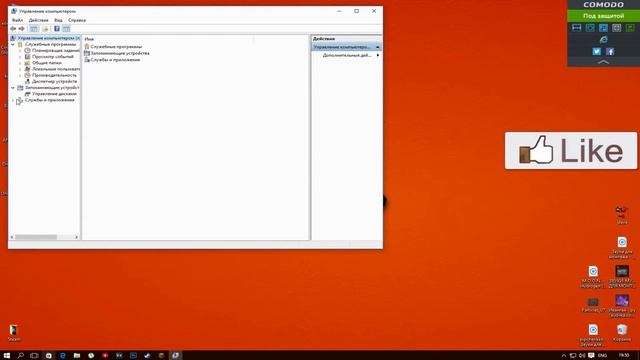
Task: Collapse the Управление компьютером actions section
Action: click(x=378, y=47)
